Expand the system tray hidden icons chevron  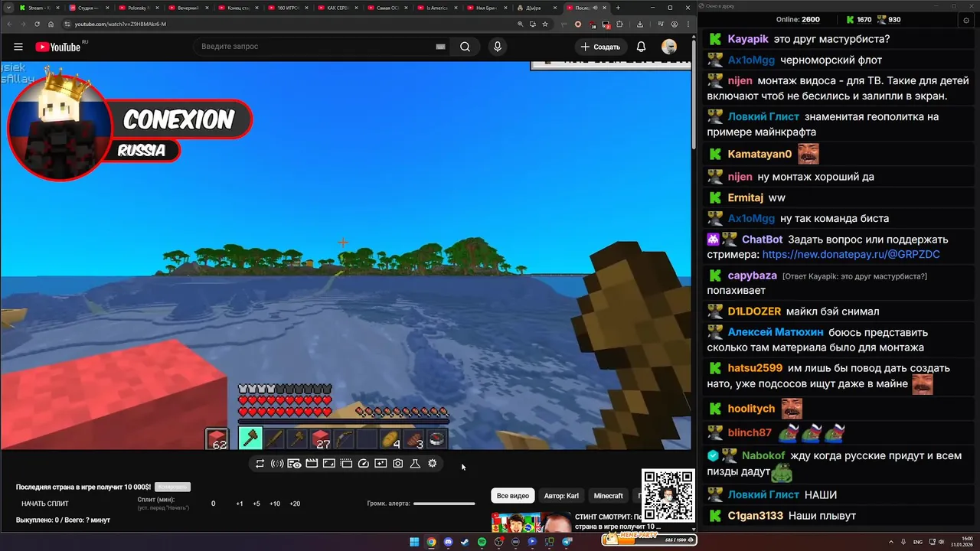[892, 542]
